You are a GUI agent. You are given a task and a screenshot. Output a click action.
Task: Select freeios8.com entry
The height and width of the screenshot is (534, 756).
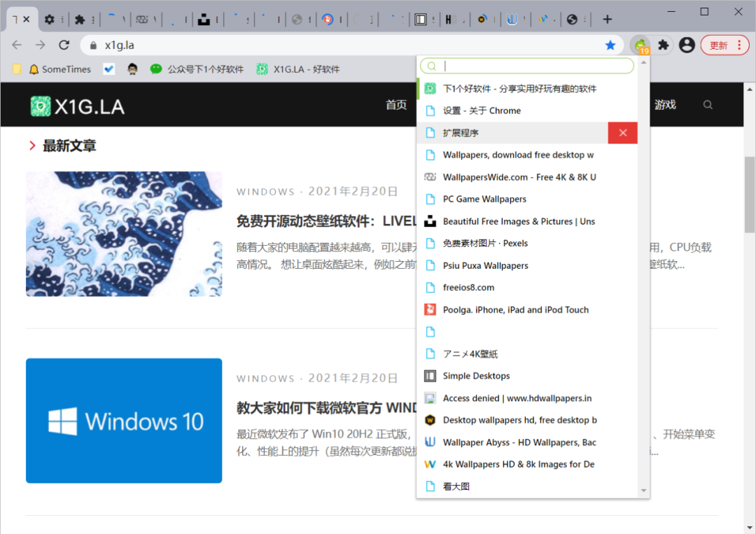(x=527, y=288)
